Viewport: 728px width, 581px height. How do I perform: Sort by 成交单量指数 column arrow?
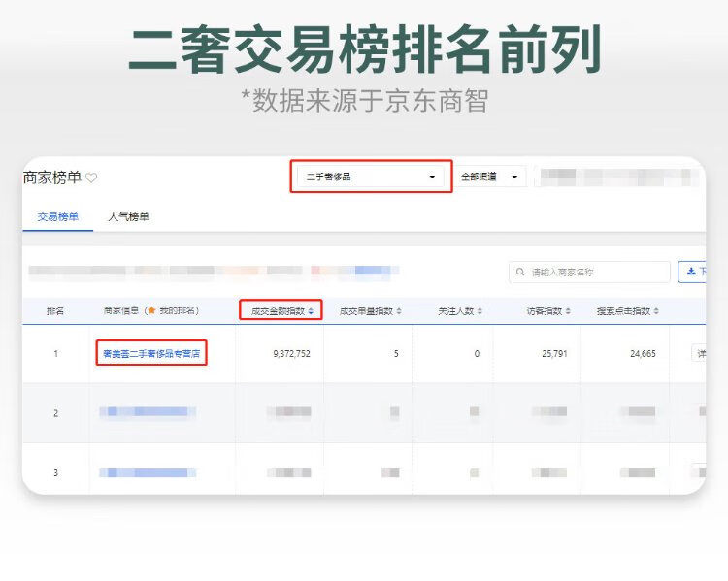coord(399,311)
